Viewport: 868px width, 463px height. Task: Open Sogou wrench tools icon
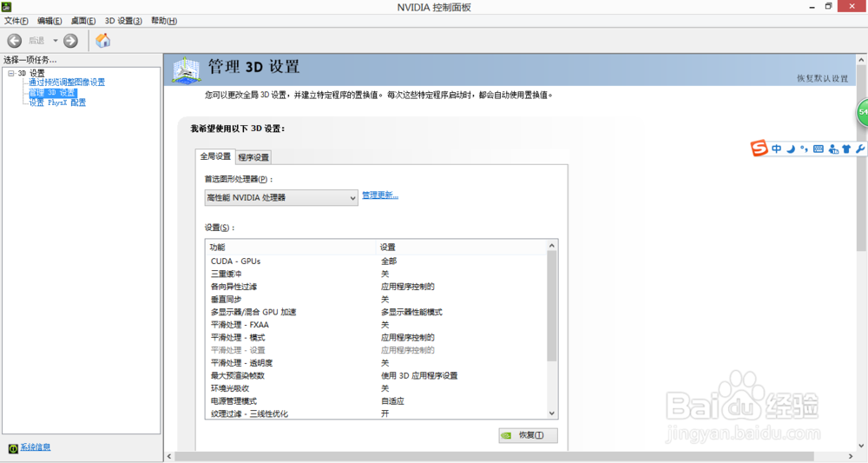click(860, 149)
